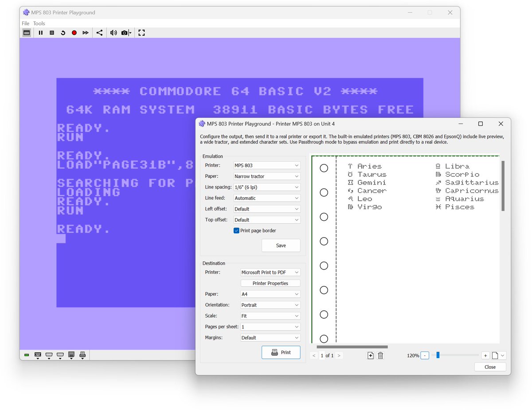
Task: Reset the emulator with the circular arrow icon
Action: tap(63, 33)
